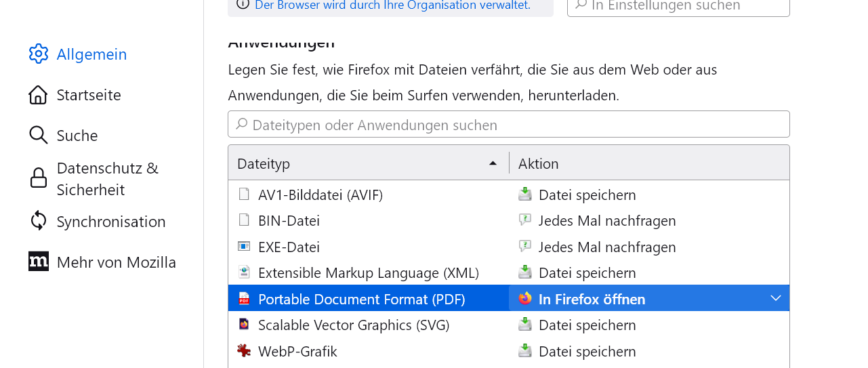Click the Startseite house icon

pos(38,95)
